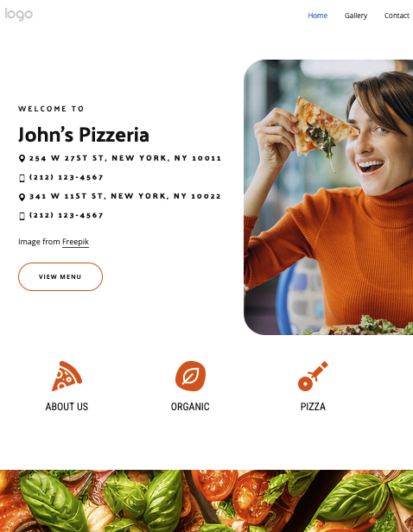Follow the Freepik link
The image size is (413, 532).
coord(75,242)
